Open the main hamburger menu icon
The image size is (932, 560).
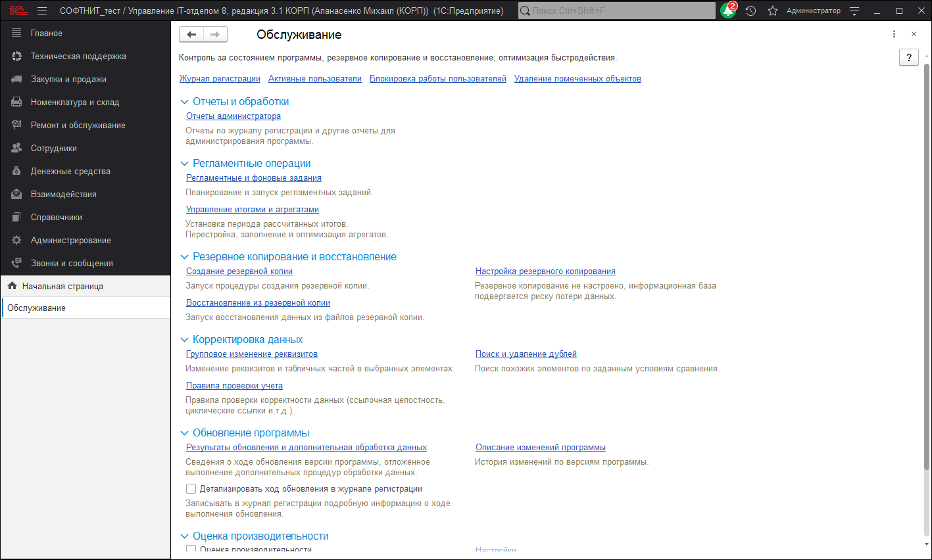42,11
